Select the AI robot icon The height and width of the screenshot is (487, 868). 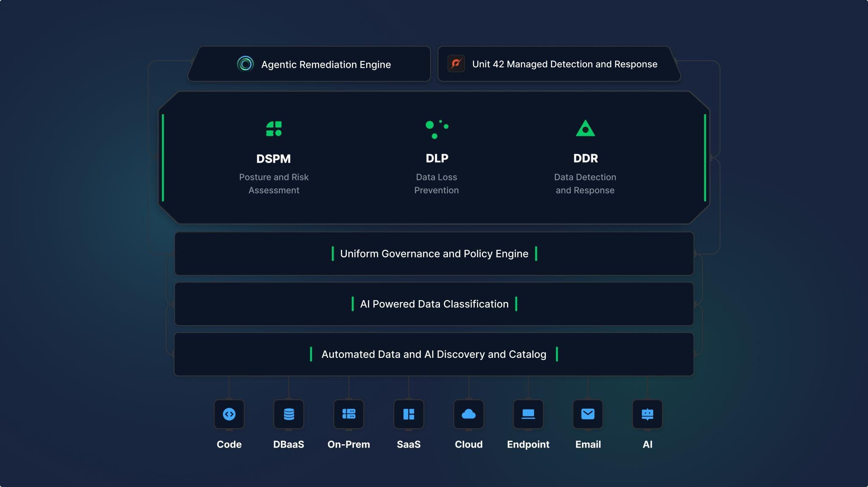[647, 414]
